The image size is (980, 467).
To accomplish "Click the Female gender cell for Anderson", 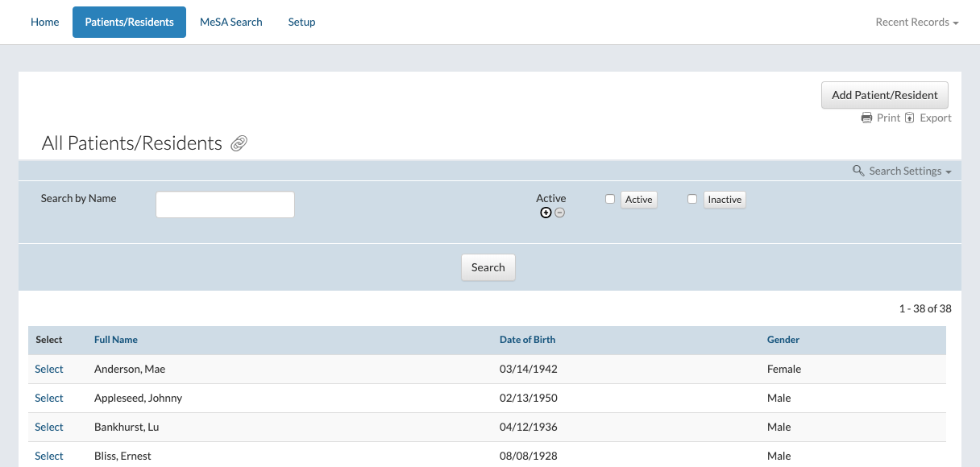I will [784, 369].
